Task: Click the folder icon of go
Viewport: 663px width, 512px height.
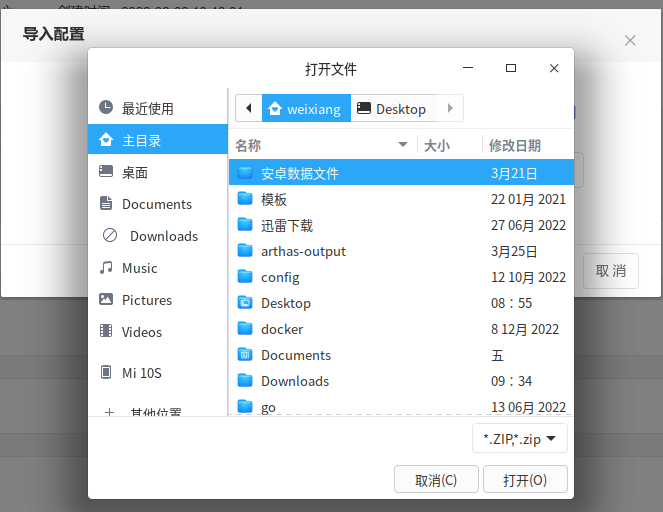Action: coord(245,406)
